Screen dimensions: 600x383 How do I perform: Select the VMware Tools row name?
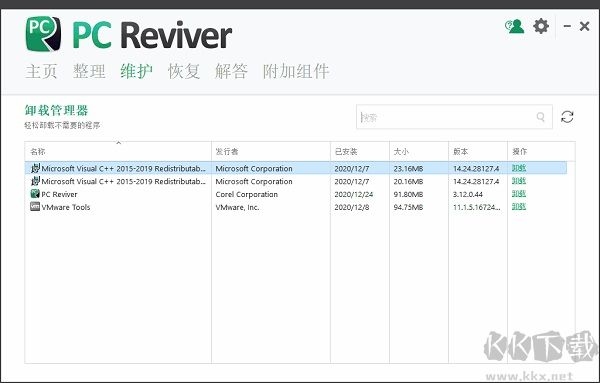(66, 207)
